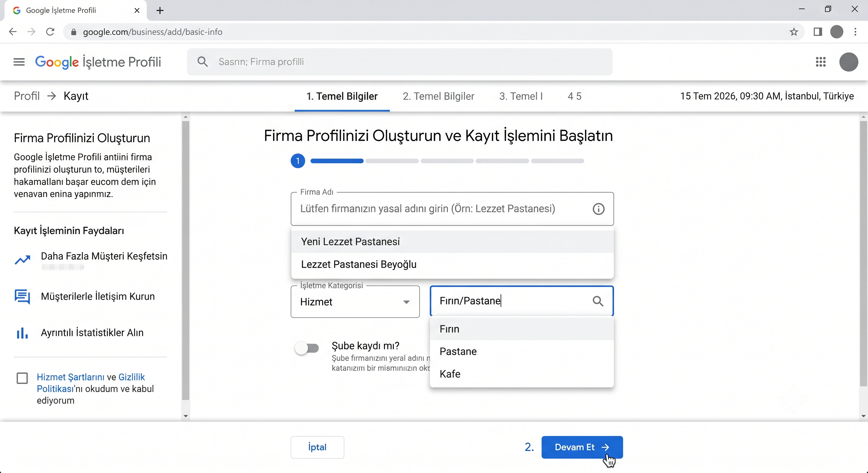Click the Daha Fazla Müşteri Keşfetsin text
Image resolution: width=868 pixels, height=473 pixels.
coord(104,256)
